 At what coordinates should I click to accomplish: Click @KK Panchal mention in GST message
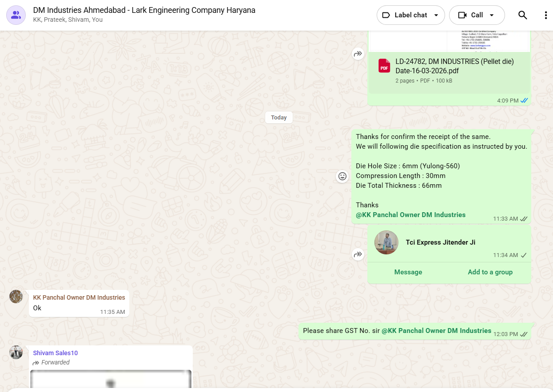coord(436,331)
